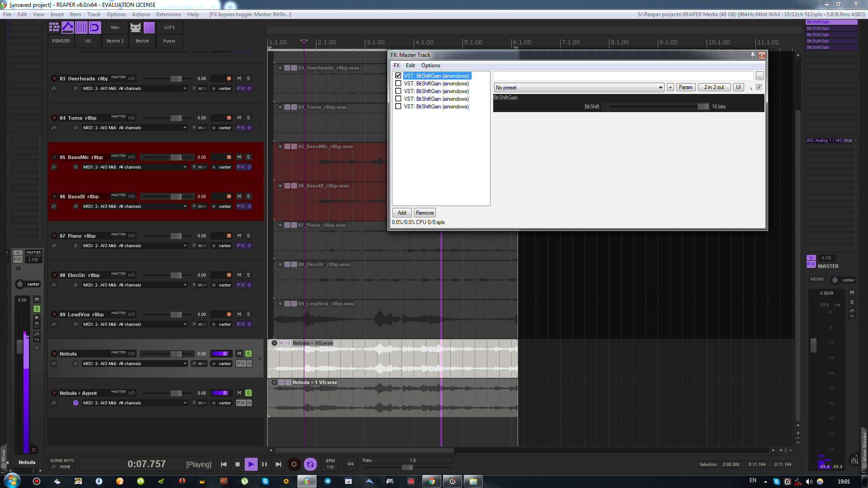The width and height of the screenshot is (868, 488).
Task: Mute the 06 BassDI track
Action: pyautogui.click(x=240, y=197)
